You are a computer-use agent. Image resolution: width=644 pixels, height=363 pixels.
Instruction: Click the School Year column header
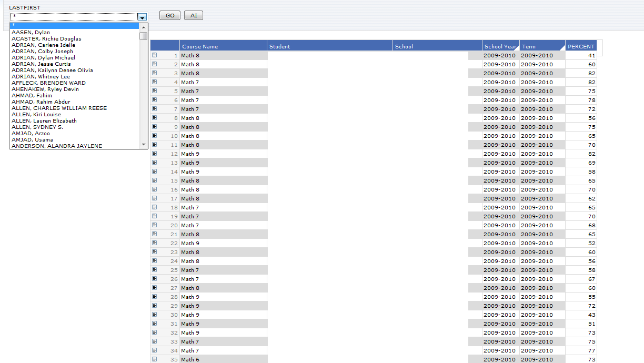click(x=500, y=46)
